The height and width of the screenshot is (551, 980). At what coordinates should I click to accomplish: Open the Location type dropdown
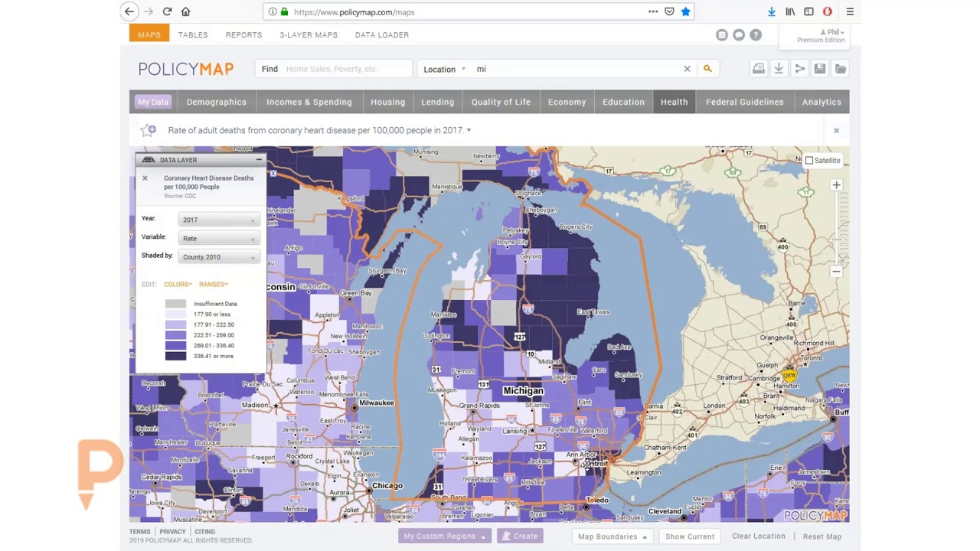coord(445,69)
